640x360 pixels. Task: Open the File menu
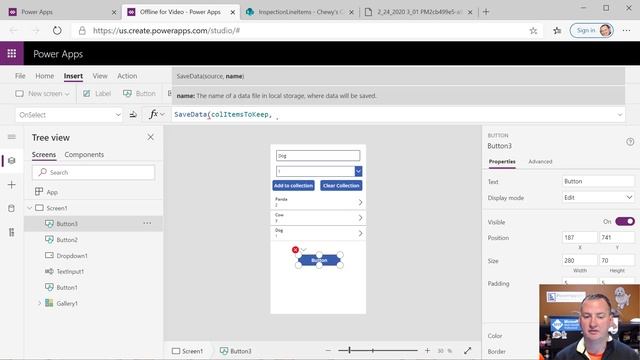pos(20,76)
